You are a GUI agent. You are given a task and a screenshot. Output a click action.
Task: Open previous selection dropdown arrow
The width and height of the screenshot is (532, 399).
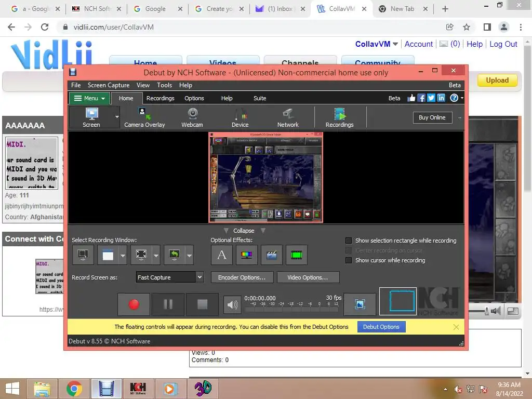pos(189,255)
